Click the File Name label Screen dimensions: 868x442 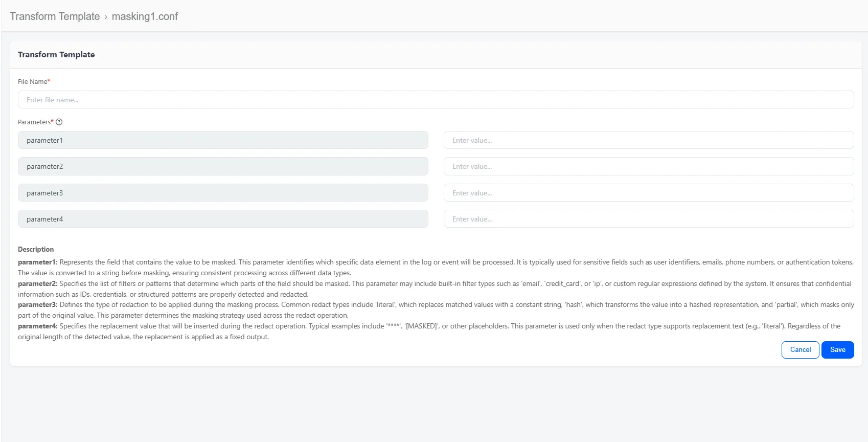(x=34, y=81)
